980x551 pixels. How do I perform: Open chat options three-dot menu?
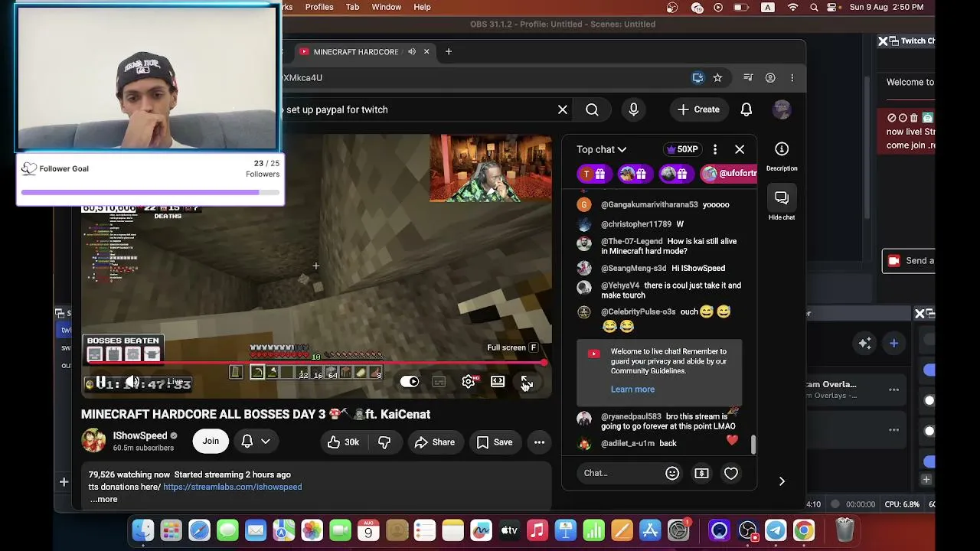715,149
